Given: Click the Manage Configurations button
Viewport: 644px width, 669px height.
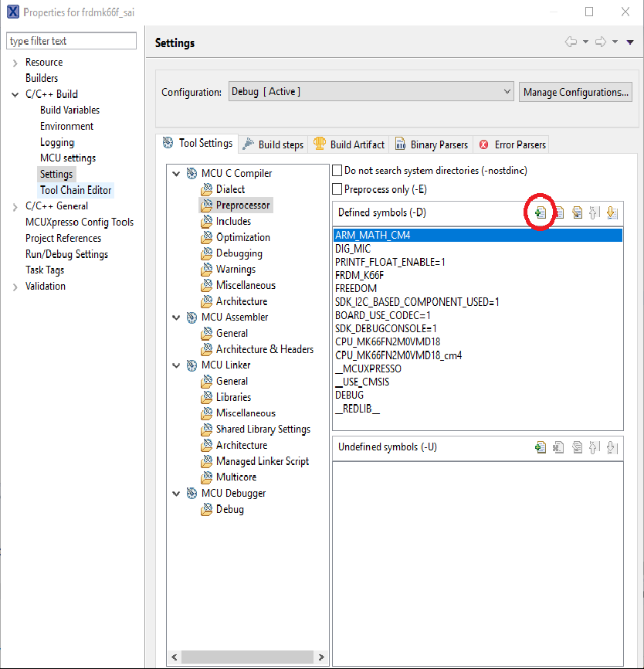Looking at the screenshot, I should (x=575, y=92).
